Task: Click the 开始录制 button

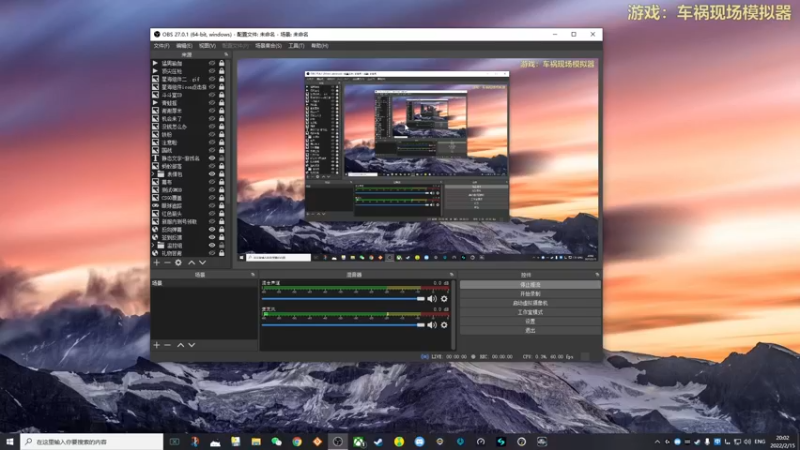Action: [x=530, y=294]
